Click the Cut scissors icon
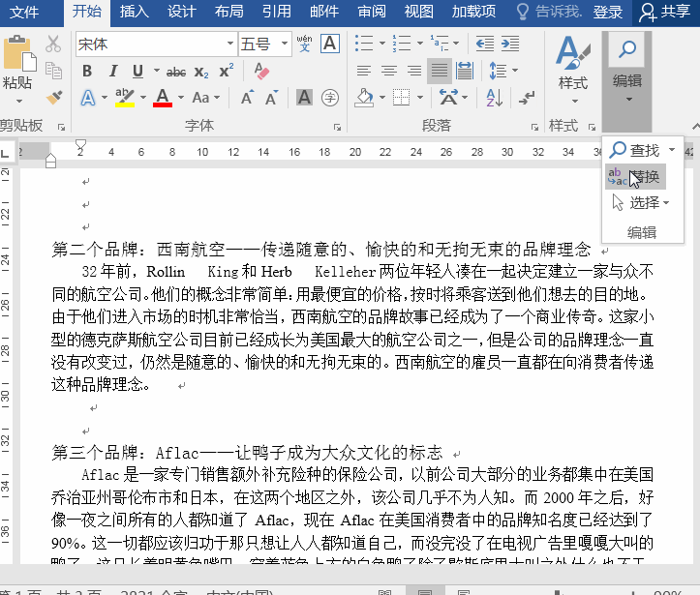This screenshot has width=700, height=595. [x=53, y=44]
